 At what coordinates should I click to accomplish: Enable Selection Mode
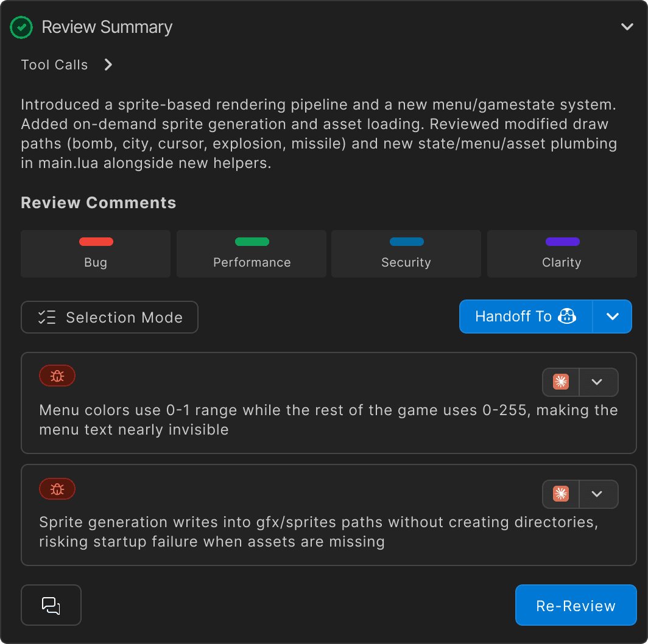[x=110, y=317]
